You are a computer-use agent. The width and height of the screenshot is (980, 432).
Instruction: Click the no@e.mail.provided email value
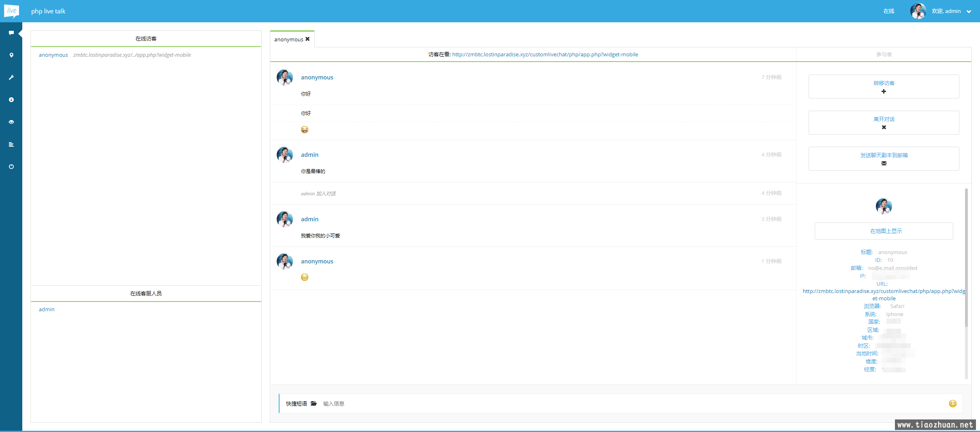[892, 268]
